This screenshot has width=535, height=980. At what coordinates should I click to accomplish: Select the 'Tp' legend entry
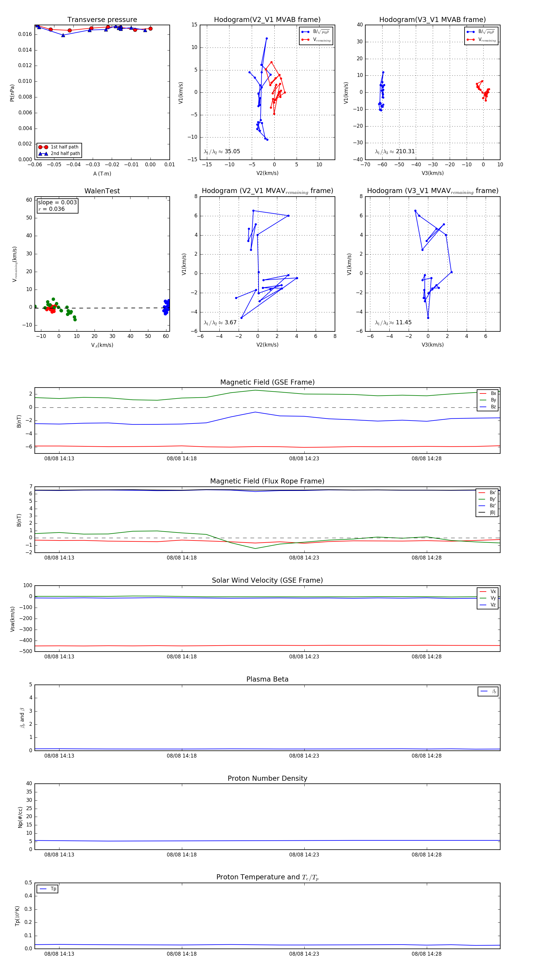pyautogui.click(x=48, y=889)
